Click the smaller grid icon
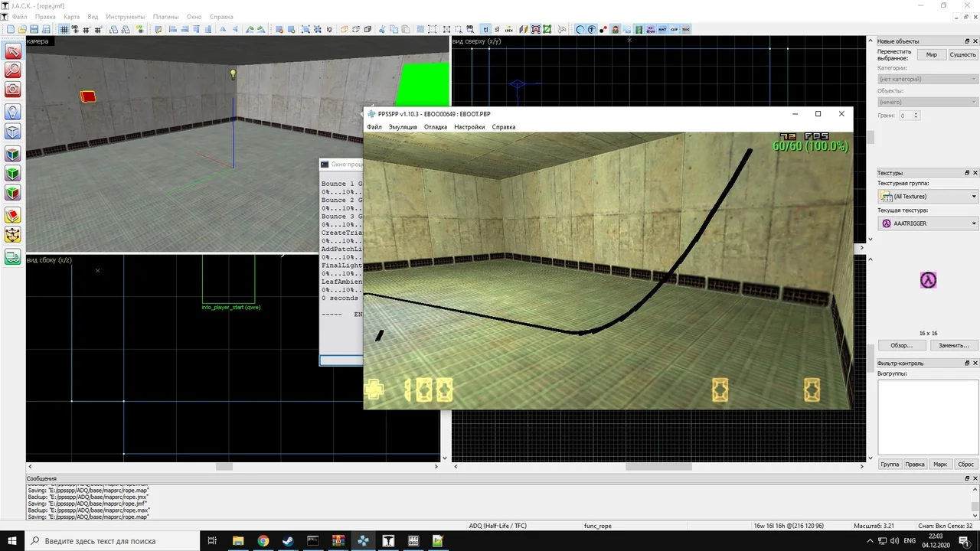 tap(87, 29)
